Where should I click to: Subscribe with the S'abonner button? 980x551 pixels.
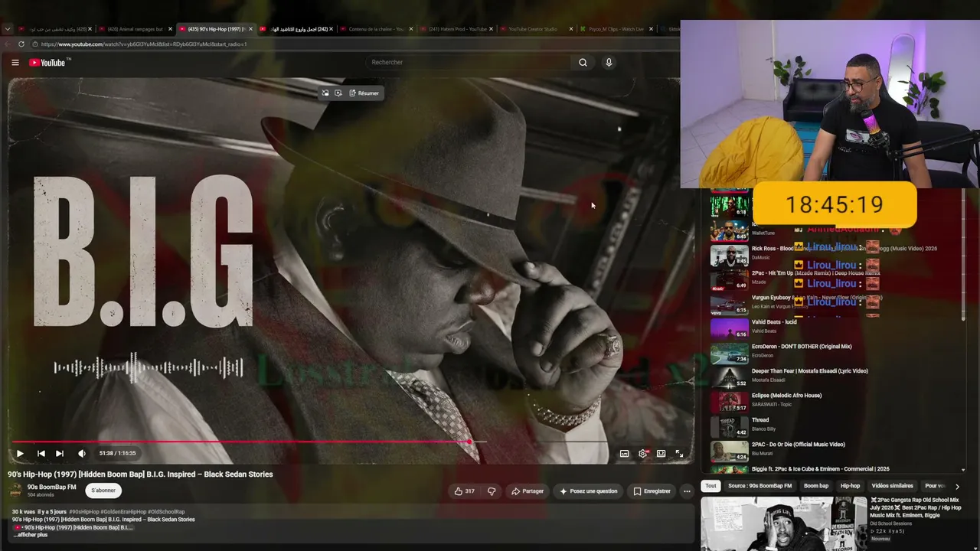pyautogui.click(x=103, y=491)
